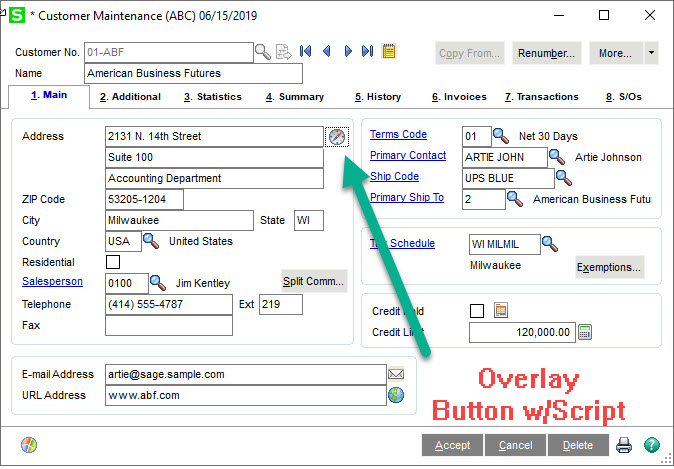The width and height of the screenshot is (674, 469).
Task: Click the Customer No. field
Action: [169, 52]
